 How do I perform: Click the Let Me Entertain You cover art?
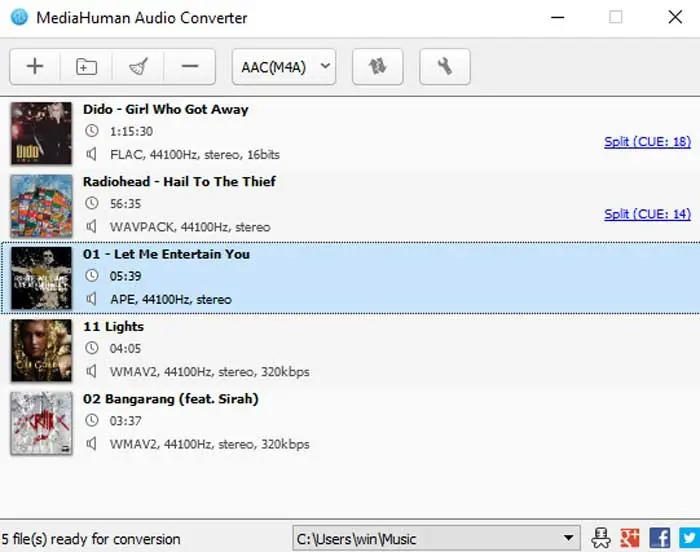pyautogui.click(x=41, y=278)
